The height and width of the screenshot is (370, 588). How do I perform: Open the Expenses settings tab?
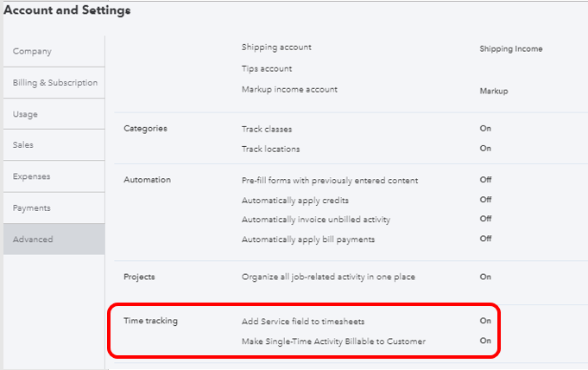point(31,176)
